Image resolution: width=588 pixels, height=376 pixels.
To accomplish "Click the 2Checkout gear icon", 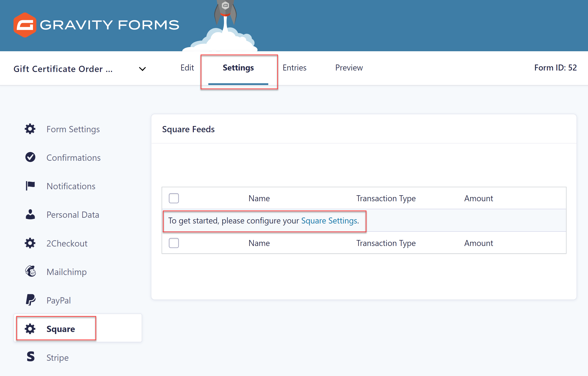I will (x=30, y=243).
